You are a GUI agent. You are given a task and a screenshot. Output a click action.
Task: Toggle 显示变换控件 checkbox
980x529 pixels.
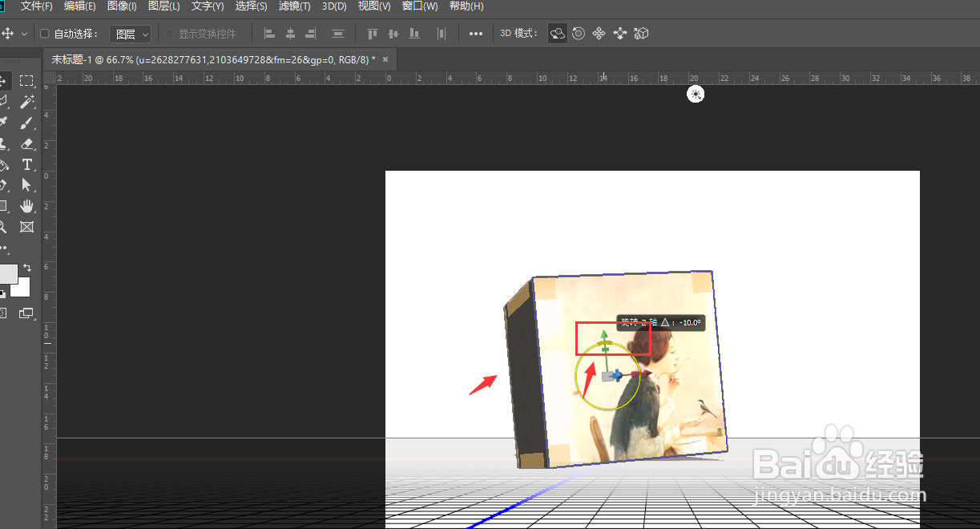click(x=169, y=34)
